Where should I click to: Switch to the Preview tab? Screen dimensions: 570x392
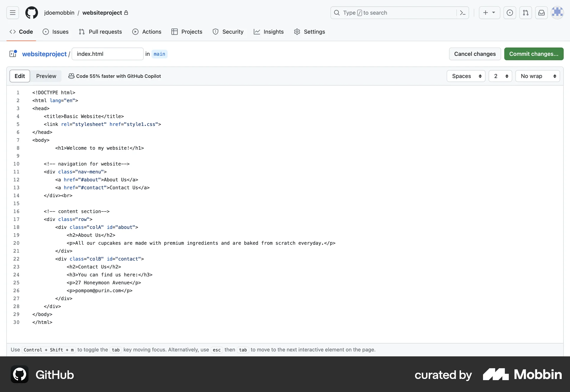tap(46, 76)
